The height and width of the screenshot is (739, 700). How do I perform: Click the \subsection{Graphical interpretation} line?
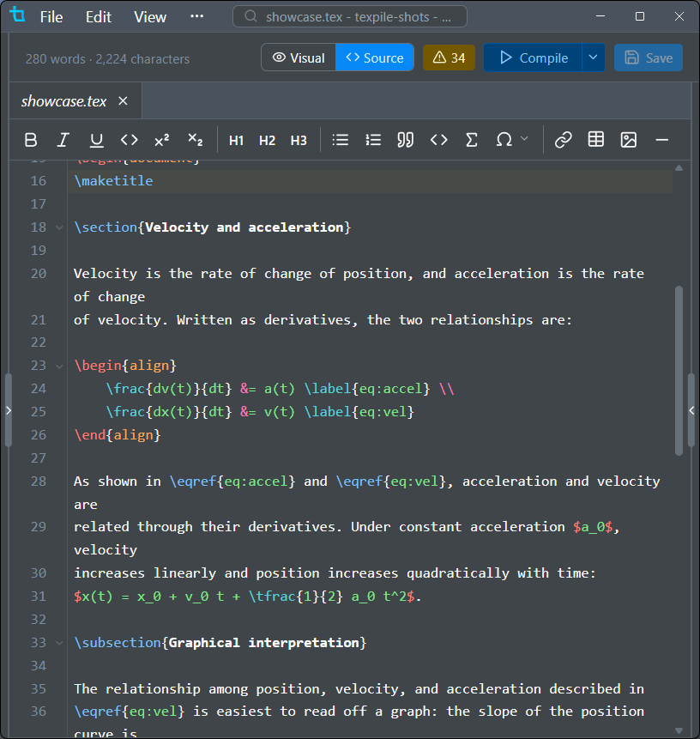pos(220,643)
